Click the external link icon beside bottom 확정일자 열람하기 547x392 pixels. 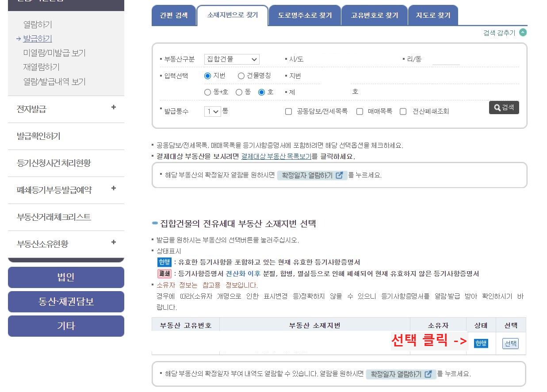pos(429,374)
